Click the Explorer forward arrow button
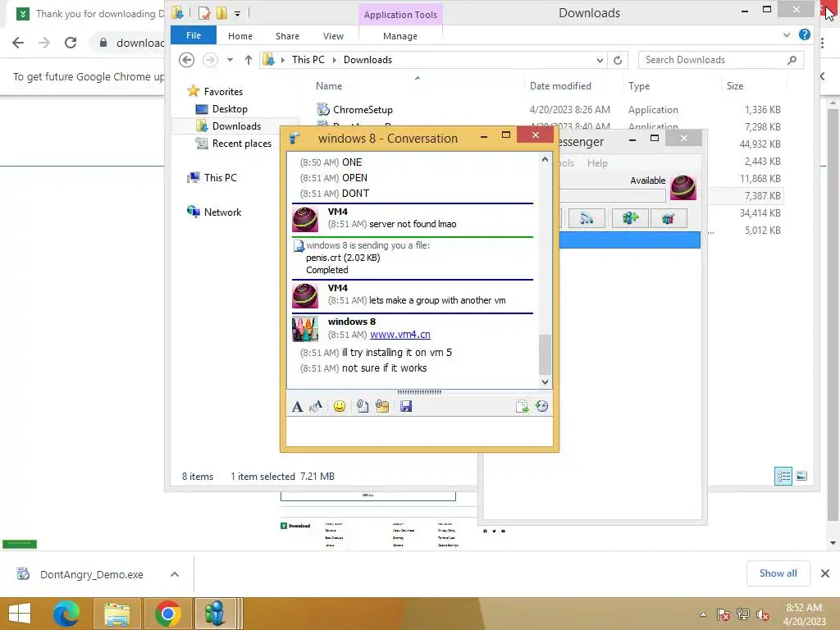Viewport: 840px width, 630px height. click(x=210, y=59)
